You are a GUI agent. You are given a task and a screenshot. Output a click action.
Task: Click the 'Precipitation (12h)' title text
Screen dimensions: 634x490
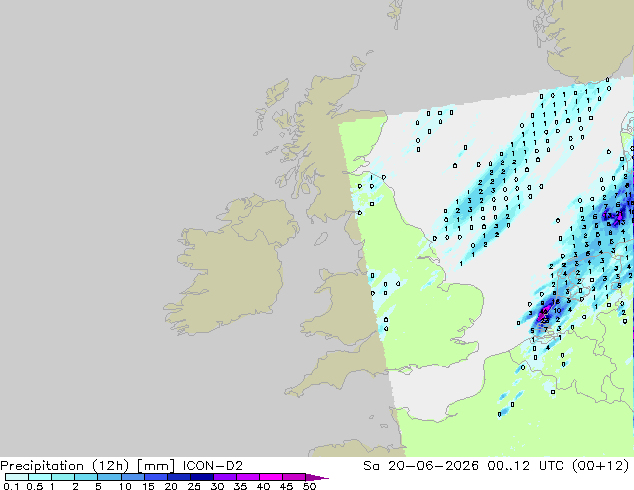(65, 466)
